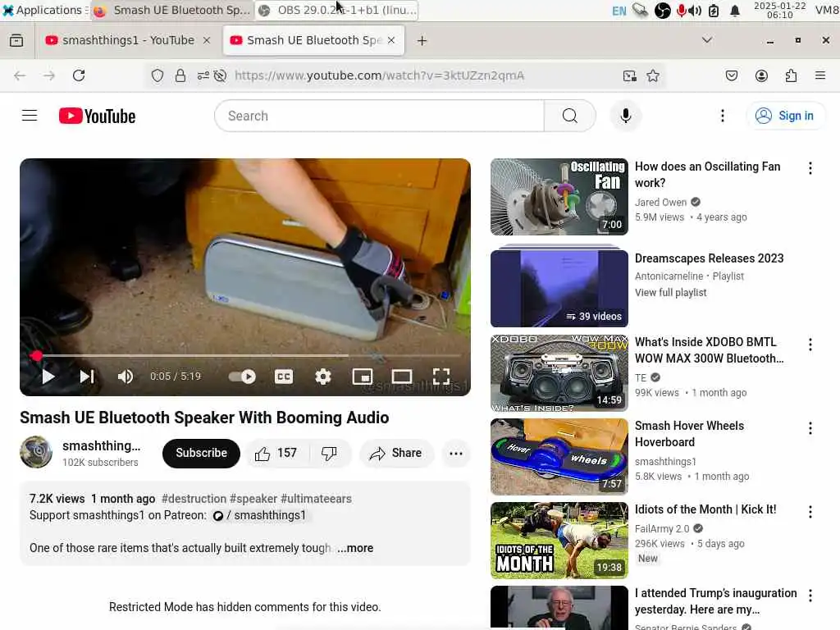The width and height of the screenshot is (840, 630).
Task: Bookmark this page with the star
Action: tap(652, 75)
